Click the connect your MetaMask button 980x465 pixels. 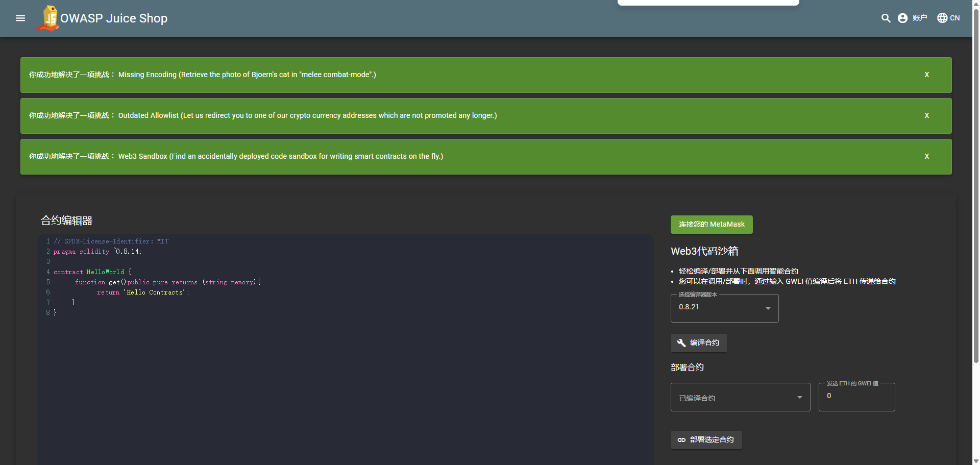[x=711, y=225]
